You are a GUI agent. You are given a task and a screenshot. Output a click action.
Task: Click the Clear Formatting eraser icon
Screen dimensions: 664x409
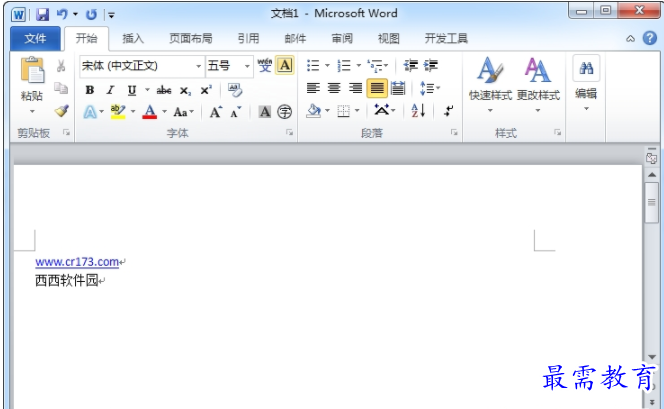click(235, 90)
